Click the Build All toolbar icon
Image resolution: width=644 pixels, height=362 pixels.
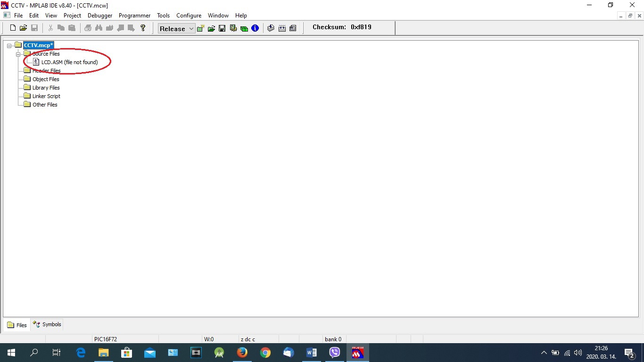[x=282, y=28]
